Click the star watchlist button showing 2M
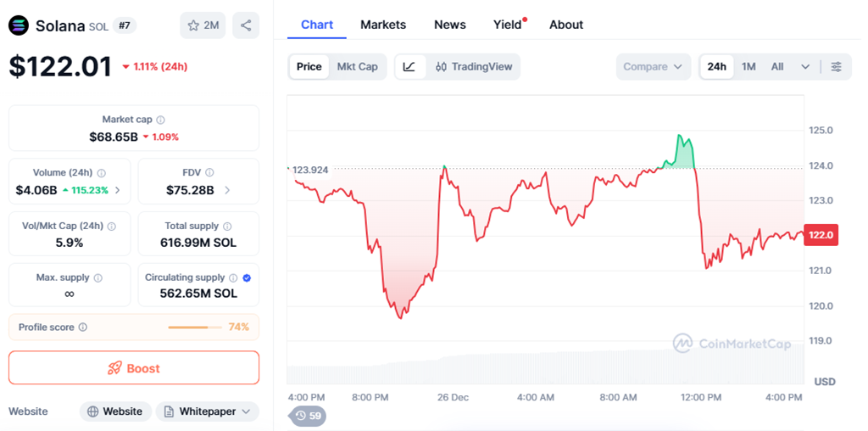868x431 pixels. click(203, 25)
